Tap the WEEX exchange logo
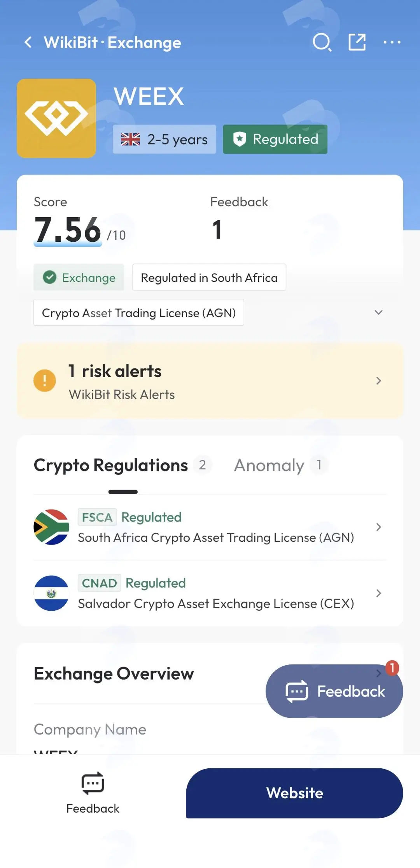This screenshot has width=420, height=868. pyautogui.click(x=56, y=118)
